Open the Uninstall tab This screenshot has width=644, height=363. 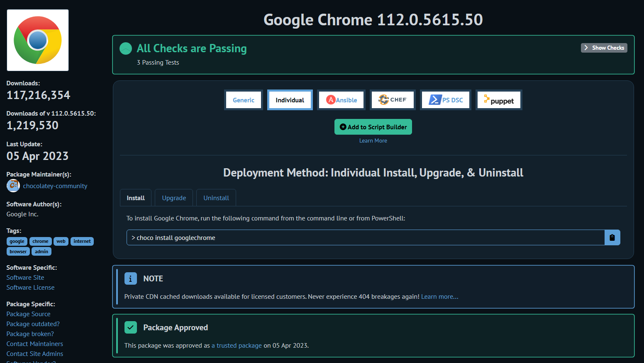click(x=216, y=198)
